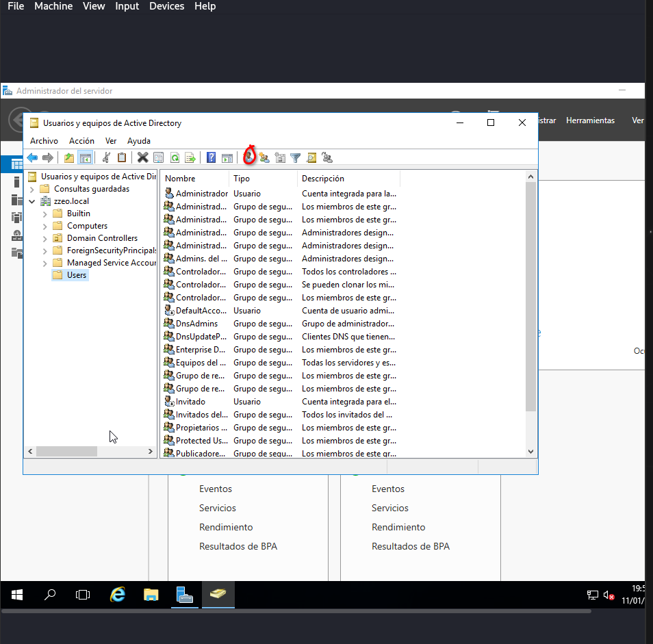
Task: Open the VirtualBox Machine menu
Action: click(53, 6)
